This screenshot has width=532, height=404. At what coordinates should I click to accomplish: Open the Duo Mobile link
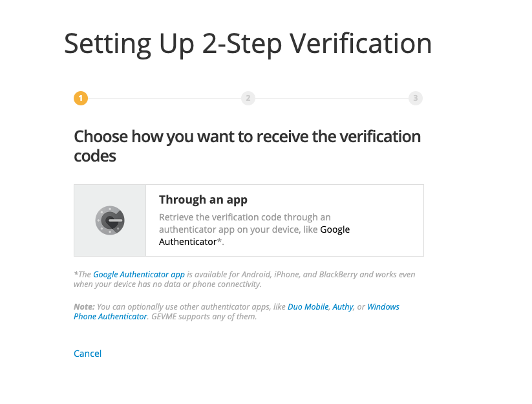[308, 306]
